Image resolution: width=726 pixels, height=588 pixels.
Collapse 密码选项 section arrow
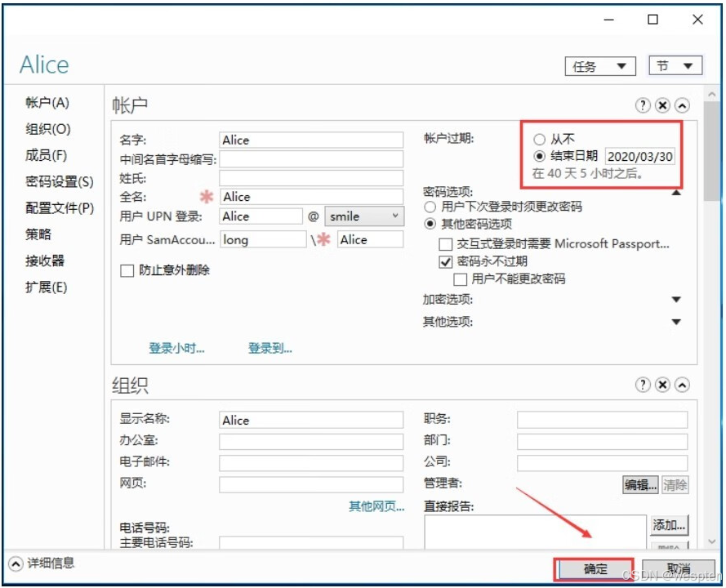tap(676, 193)
